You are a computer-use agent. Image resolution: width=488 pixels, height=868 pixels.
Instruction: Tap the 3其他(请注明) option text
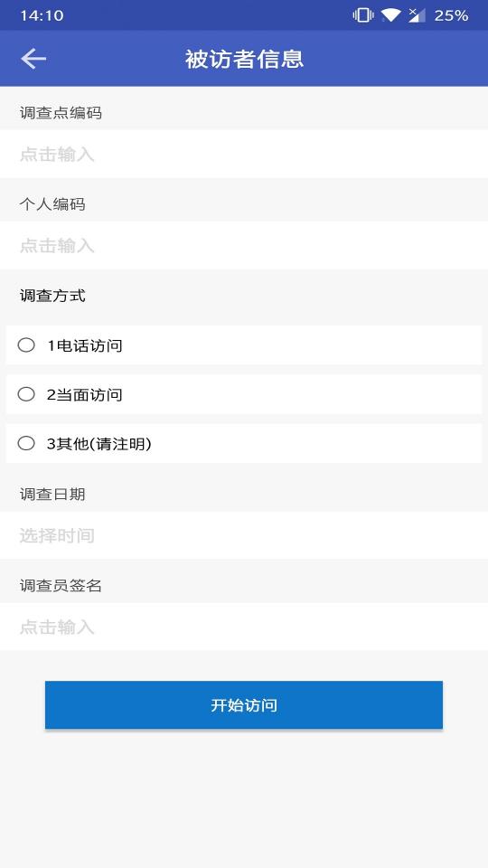tap(99, 444)
